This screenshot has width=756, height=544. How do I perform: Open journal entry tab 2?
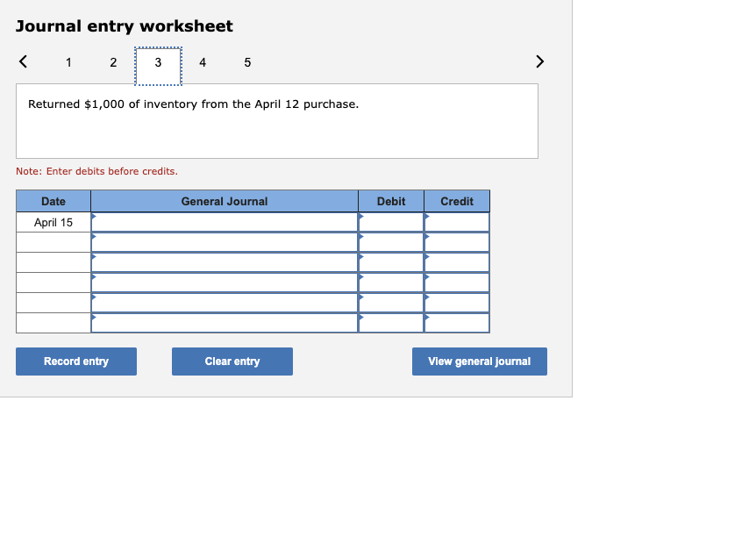[113, 62]
